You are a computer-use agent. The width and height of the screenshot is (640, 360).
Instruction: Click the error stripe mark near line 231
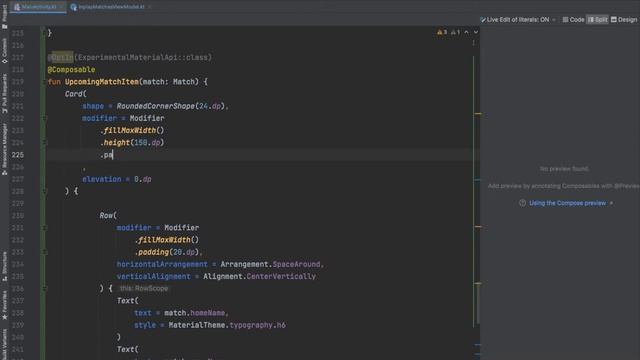(478, 227)
